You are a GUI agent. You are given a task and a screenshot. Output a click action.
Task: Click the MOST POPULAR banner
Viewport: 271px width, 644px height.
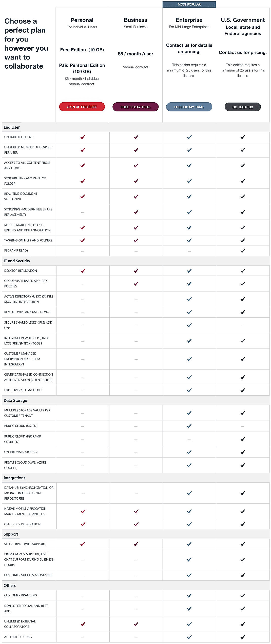pos(189,4)
